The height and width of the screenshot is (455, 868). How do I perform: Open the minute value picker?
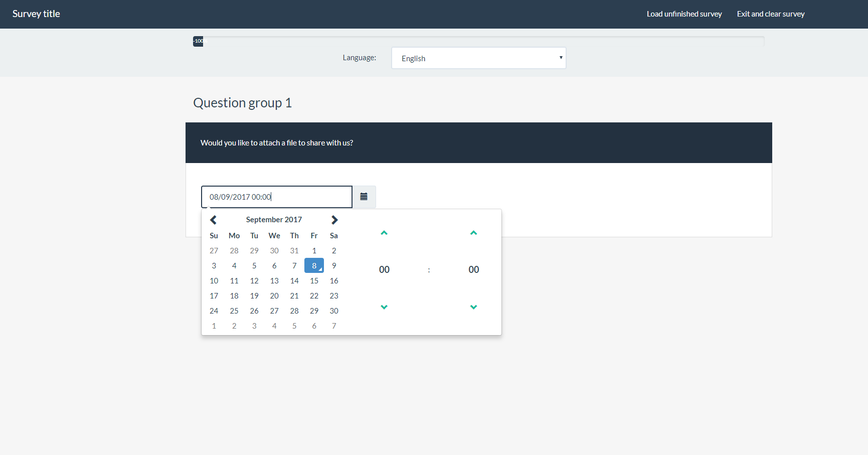click(473, 270)
